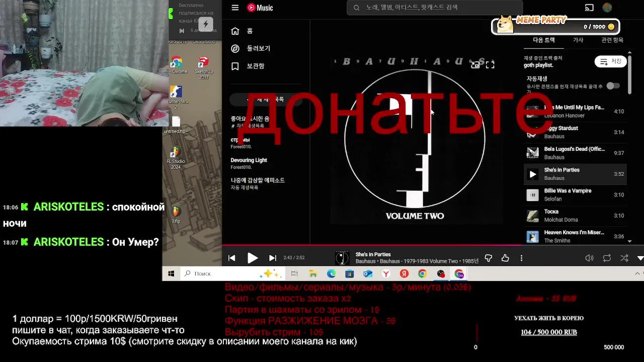The height and width of the screenshot is (362, 644).
Task: Select Billie Was a Vampire by Selofan
Action: tap(575, 195)
